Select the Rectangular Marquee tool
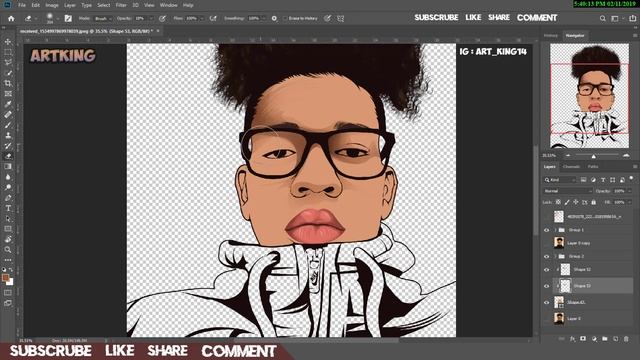 coord(8,52)
